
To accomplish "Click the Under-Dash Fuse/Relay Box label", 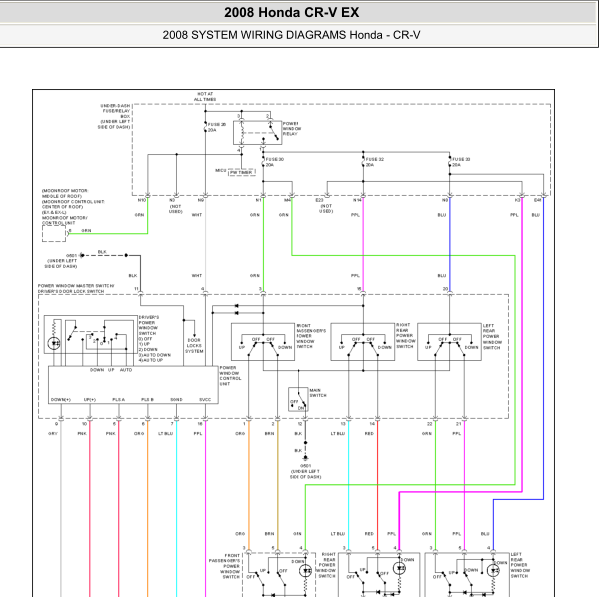I will (x=114, y=116).
